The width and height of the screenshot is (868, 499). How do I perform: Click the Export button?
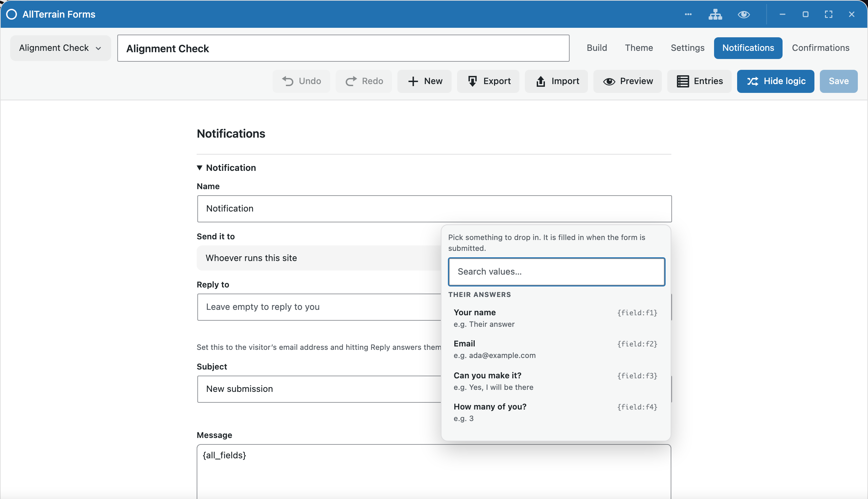[488, 81]
